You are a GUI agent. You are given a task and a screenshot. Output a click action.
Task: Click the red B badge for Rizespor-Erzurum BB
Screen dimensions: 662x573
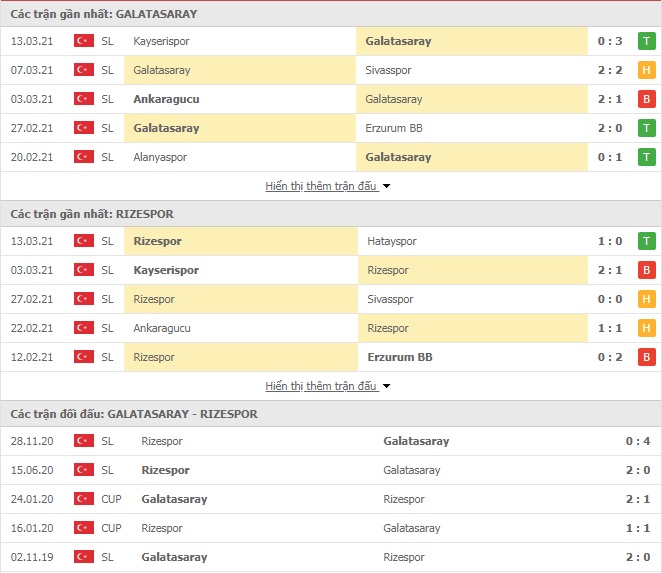pos(646,357)
